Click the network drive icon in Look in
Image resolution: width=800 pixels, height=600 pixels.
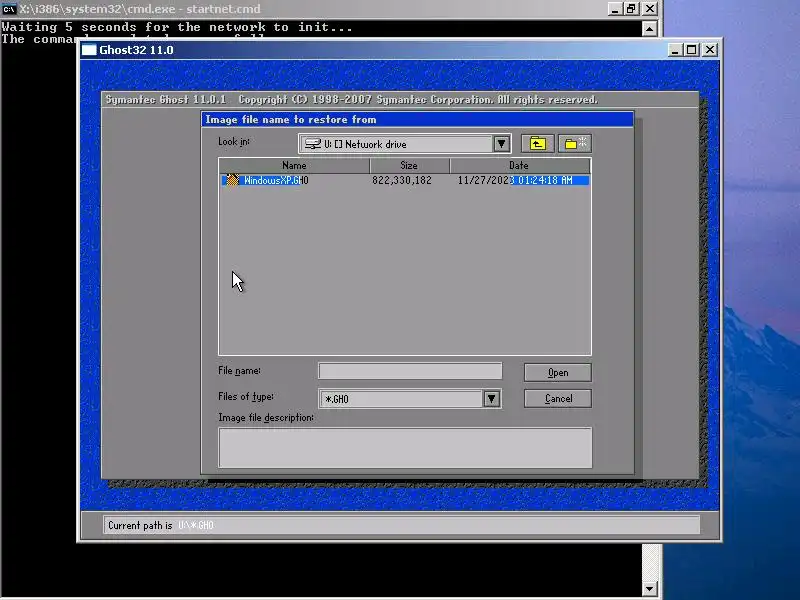(x=312, y=144)
